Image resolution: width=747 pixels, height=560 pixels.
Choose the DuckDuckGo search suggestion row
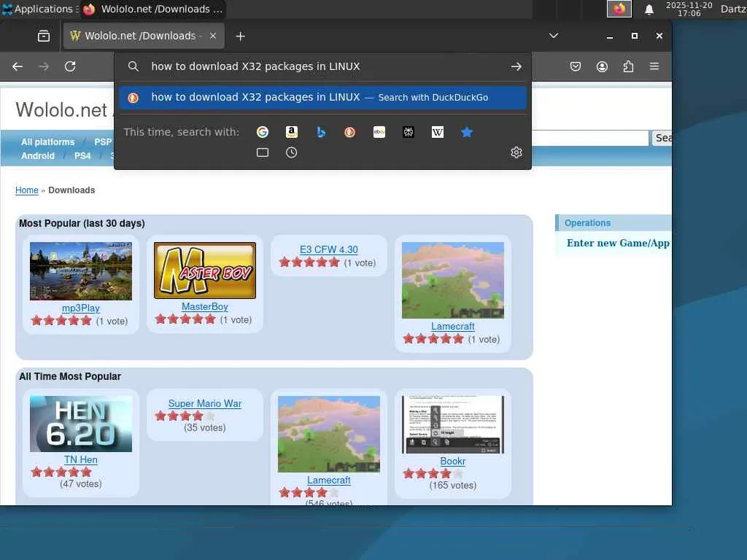click(x=323, y=97)
